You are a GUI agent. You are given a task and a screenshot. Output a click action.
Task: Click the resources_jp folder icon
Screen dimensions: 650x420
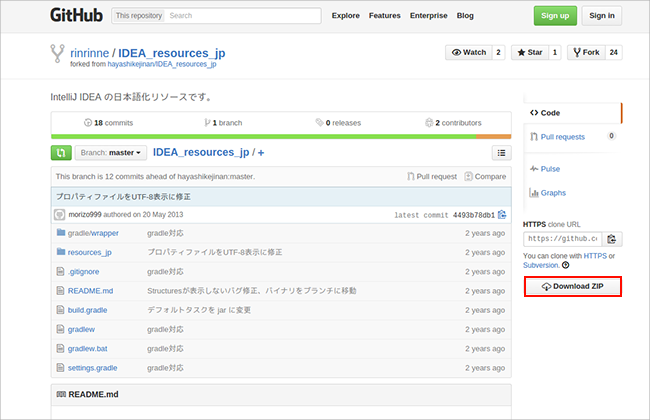tap(61, 252)
